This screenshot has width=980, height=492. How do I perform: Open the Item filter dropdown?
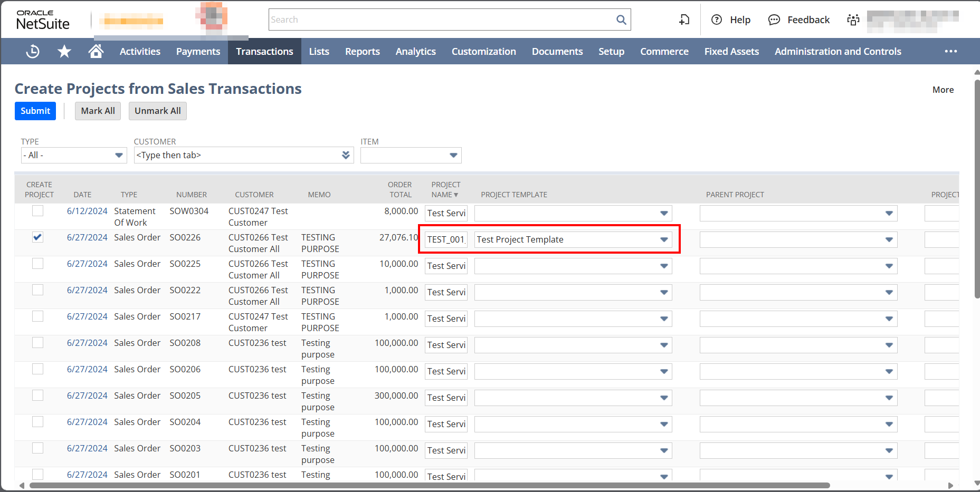tap(453, 155)
